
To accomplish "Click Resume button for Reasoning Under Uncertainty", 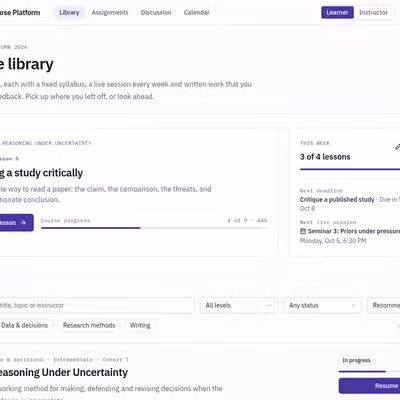I will [369, 386].
